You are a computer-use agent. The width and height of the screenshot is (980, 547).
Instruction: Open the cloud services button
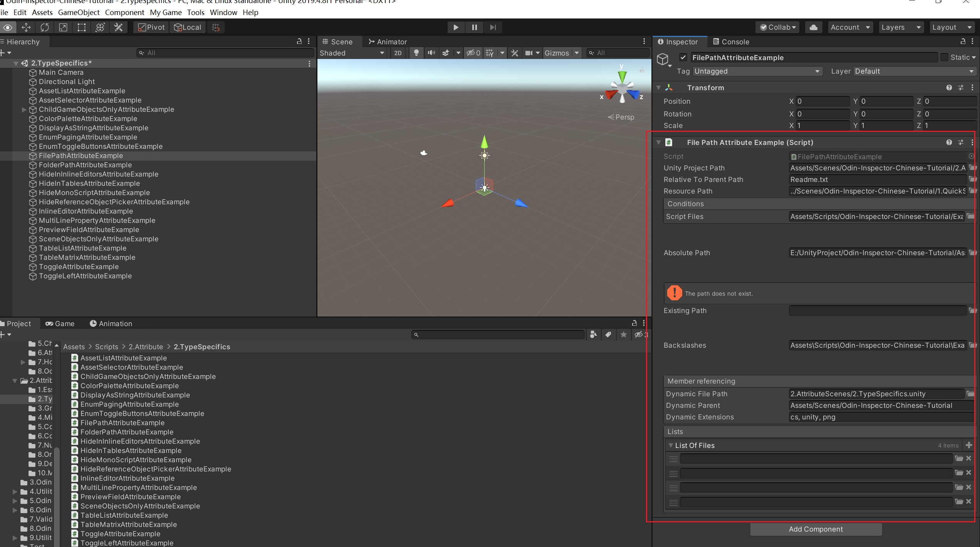coord(814,27)
